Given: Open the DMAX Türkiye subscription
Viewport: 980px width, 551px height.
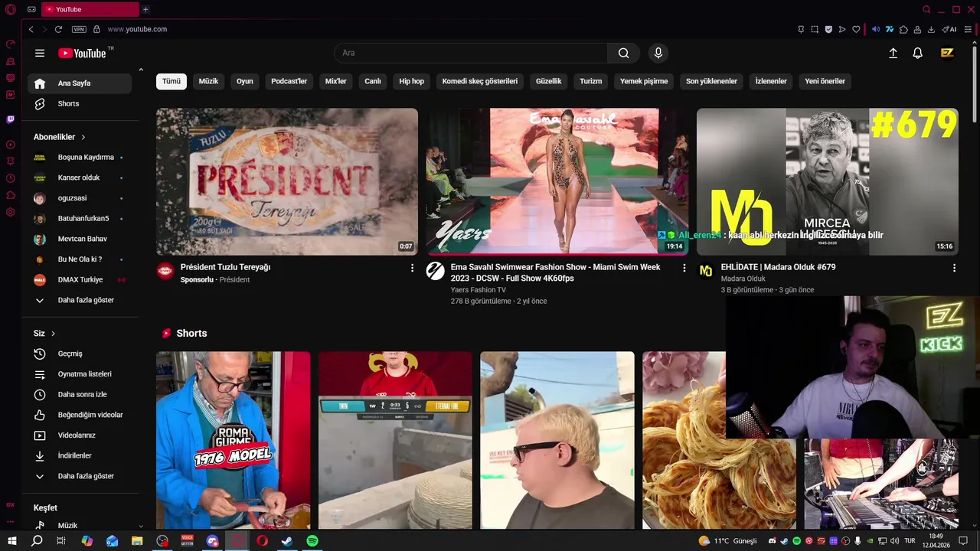Looking at the screenshot, I should tap(80, 279).
